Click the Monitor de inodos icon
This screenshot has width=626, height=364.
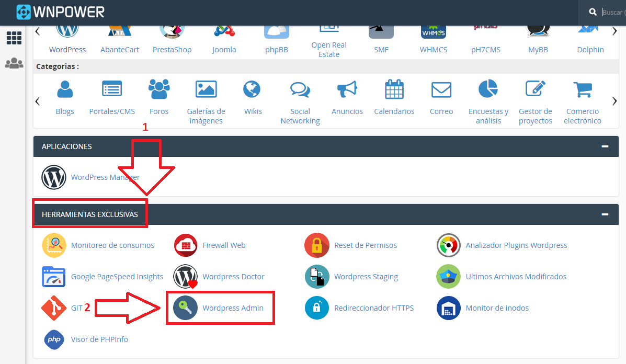448,308
